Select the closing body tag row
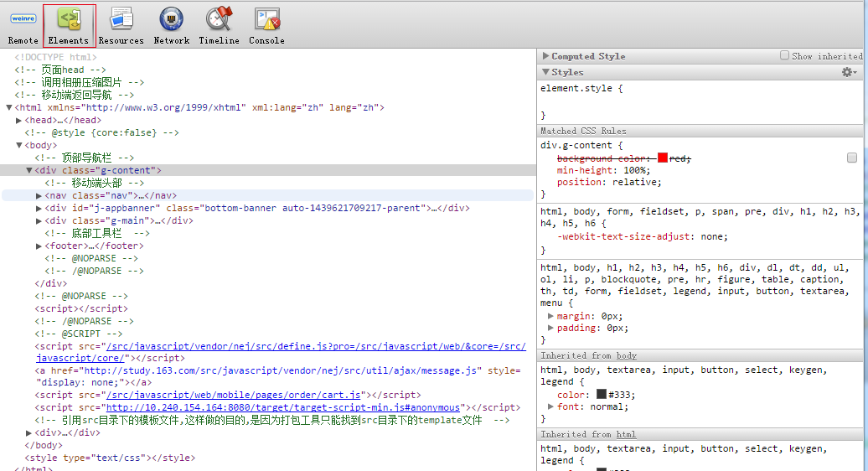The width and height of the screenshot is (868, 471). point(44,445)
